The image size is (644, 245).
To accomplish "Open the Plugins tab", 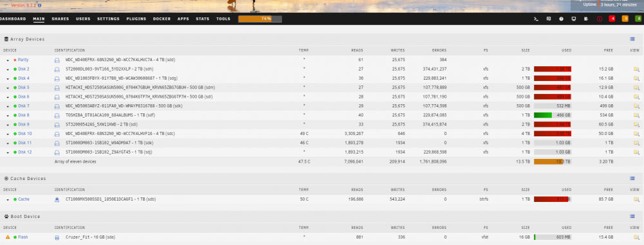I will point(137,19).
